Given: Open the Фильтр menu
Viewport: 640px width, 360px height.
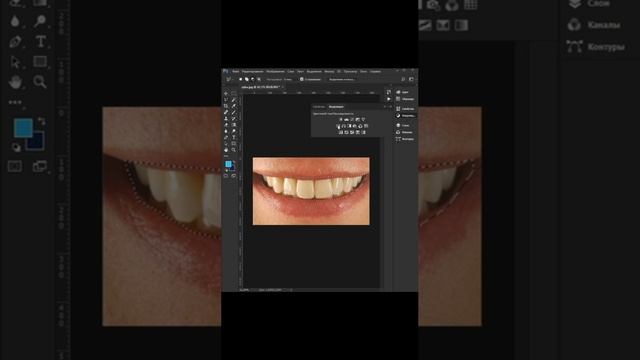Looking at the screenshot, I should [329, 71].
